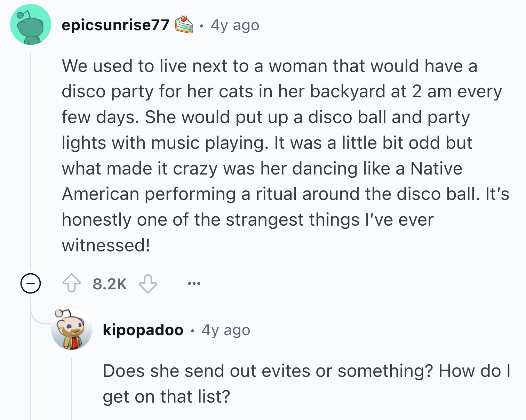Click the curved connector line to kipopadoo's reply
Screen dimensions: 526x420
tap(39, 321)
